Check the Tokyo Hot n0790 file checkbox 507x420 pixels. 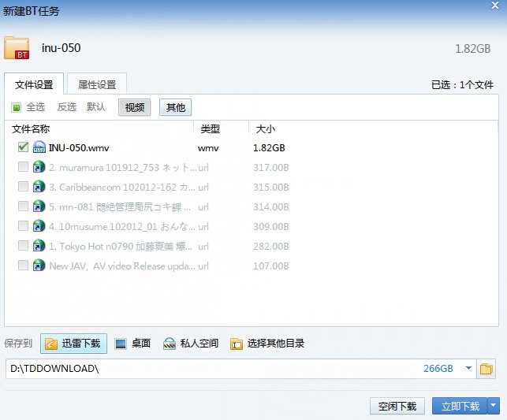23,246
